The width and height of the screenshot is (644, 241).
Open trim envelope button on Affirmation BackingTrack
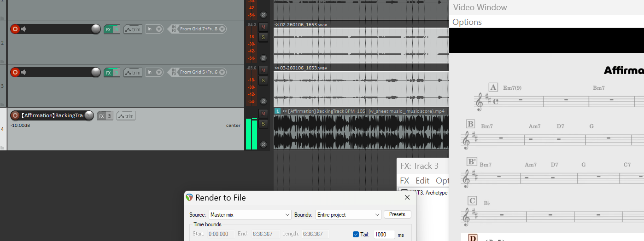pos(126,116)
